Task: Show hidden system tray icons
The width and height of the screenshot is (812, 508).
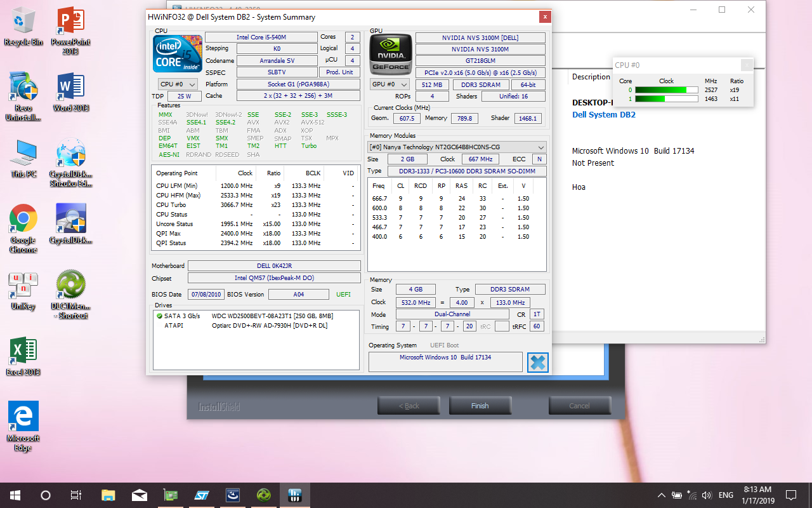Action: pos(661,495)
